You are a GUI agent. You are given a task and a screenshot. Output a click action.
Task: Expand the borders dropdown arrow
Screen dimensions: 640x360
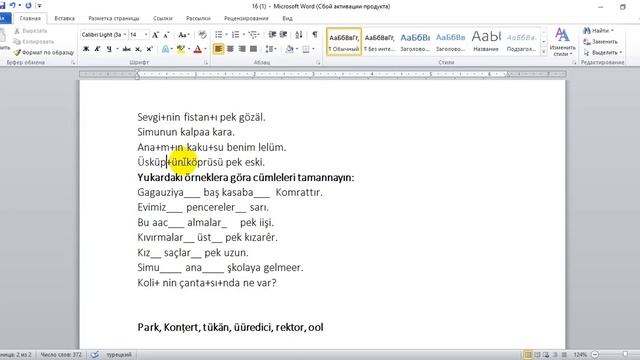tap(313, 49)
